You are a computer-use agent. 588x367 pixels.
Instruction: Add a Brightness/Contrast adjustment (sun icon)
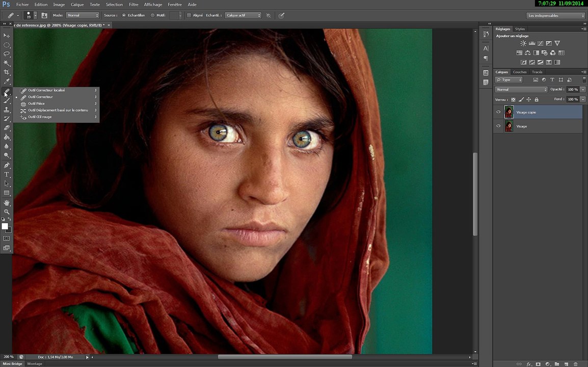click(523, 43)
